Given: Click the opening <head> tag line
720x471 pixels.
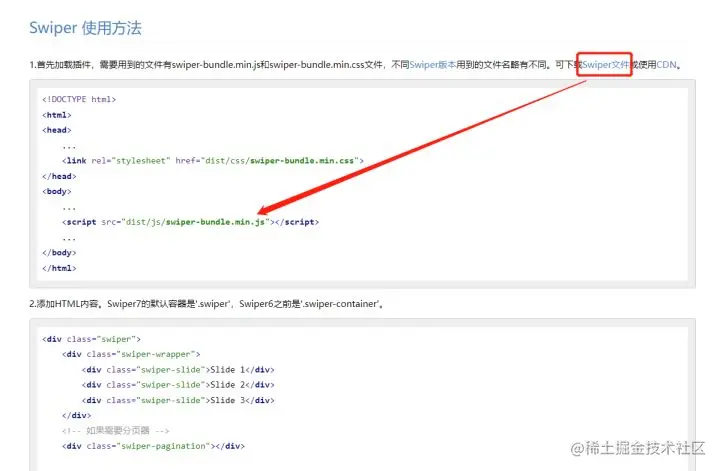Looking at the screenshot, I should 57,130.
